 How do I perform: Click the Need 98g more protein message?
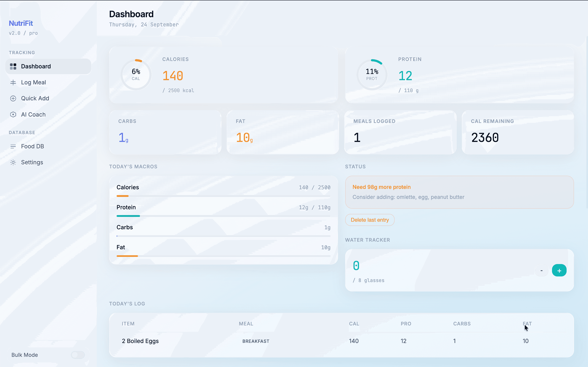(382, 187)
